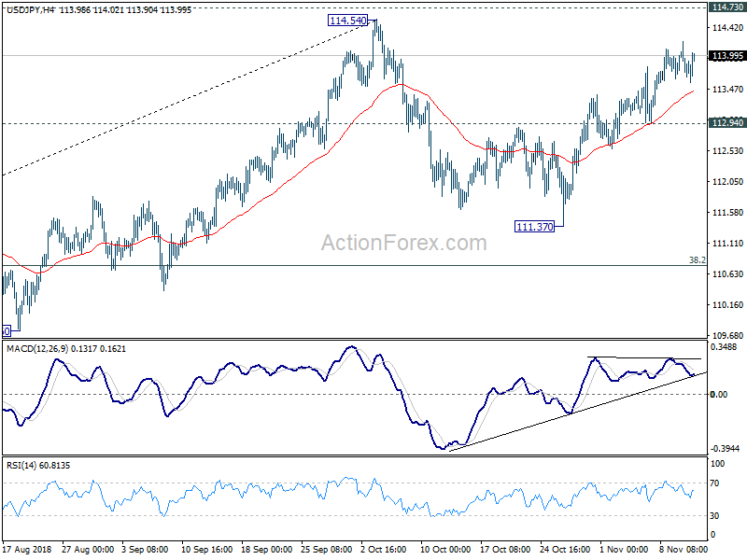Click the -0.3944 MACD scale value

[725, 449]
